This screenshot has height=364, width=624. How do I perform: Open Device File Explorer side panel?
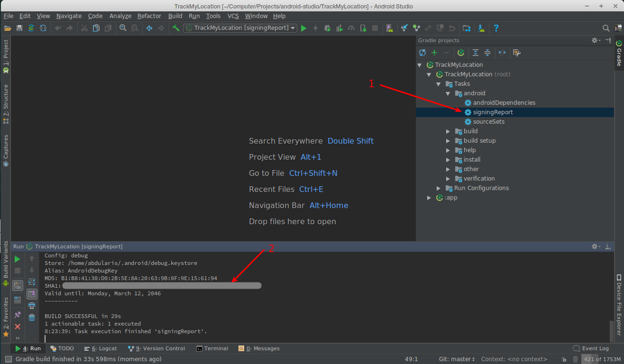tap(619, 305)
